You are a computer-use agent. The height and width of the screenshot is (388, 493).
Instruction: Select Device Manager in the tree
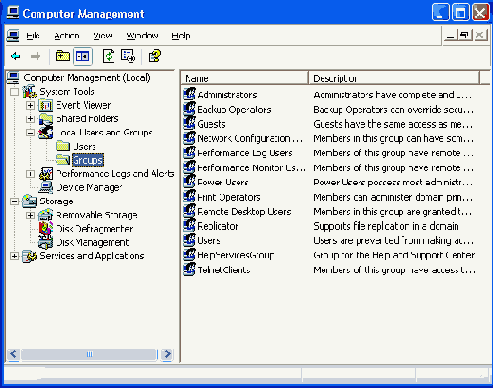(x=89, y=187)
